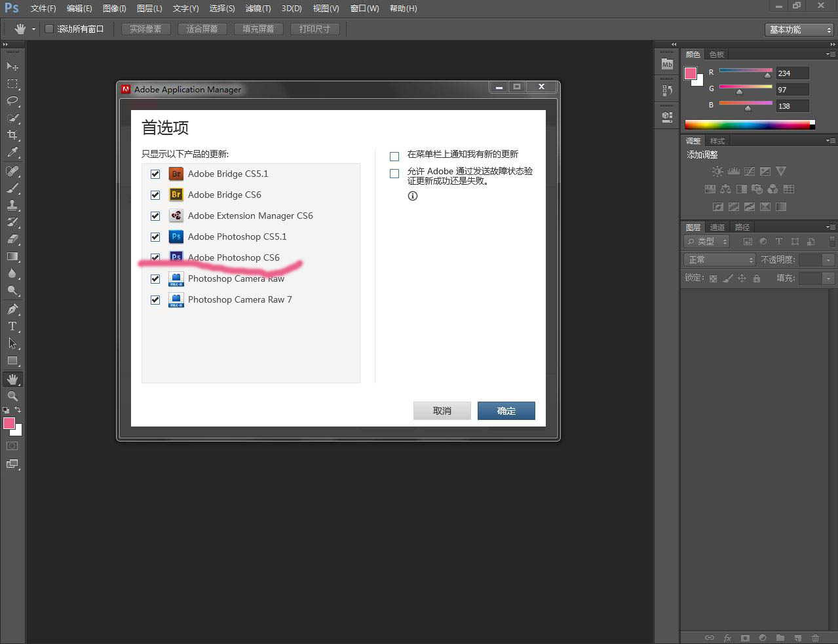Screen dimensions: 838x644
Task: Select the Eyedropper tool
Action: click(x=12, y=152)
